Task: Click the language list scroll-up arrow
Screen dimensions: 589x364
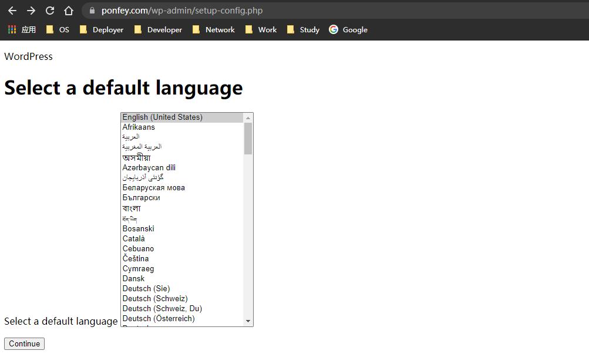Action: pyautogui.click(x=248, y=118)
